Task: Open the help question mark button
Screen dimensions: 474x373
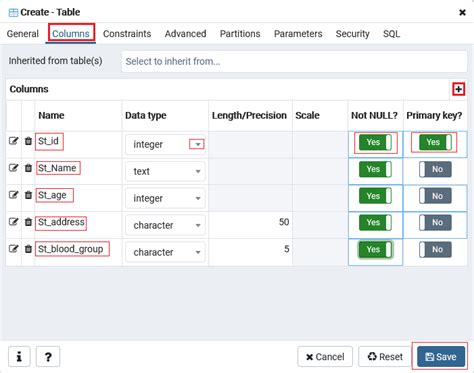Action: 48,357
